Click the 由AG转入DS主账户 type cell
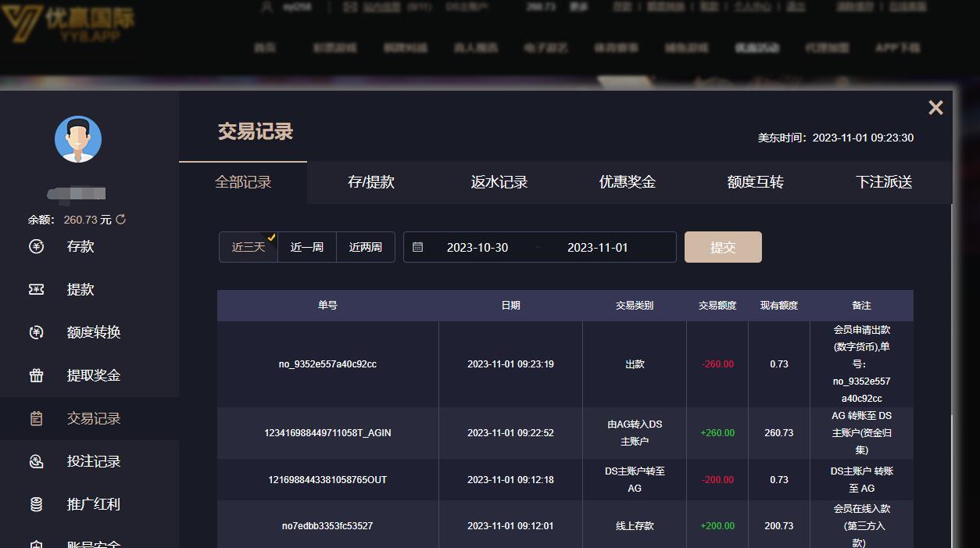 [x=635, y=433]
